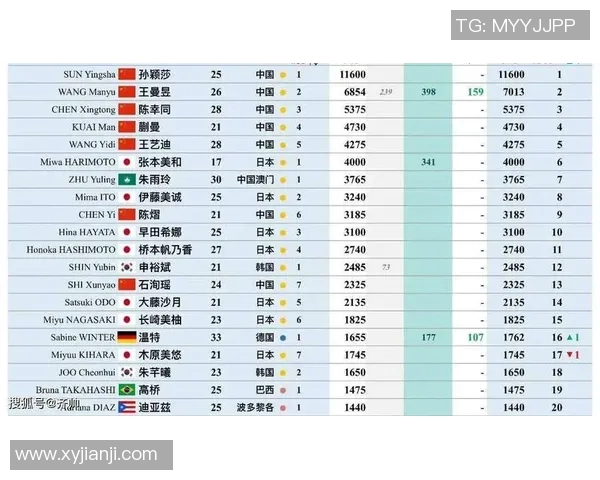This screenshot has height=480, width=600.
Task: Click the Korea flag next to SHIN Yubin
Action: (x=127, y=267)
